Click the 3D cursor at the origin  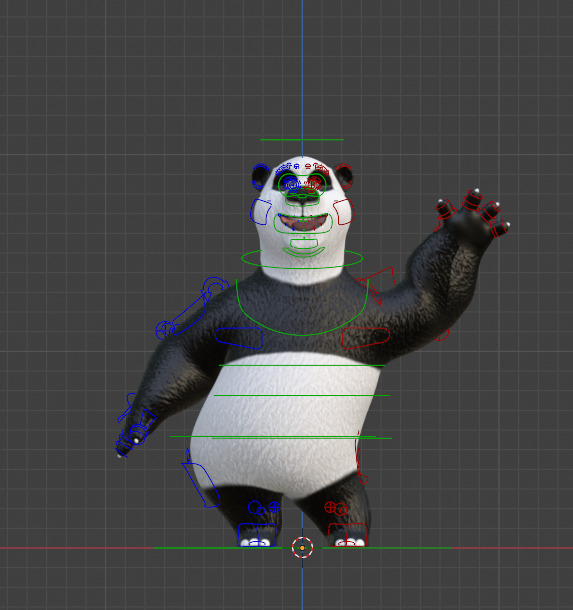pos(302,547)
